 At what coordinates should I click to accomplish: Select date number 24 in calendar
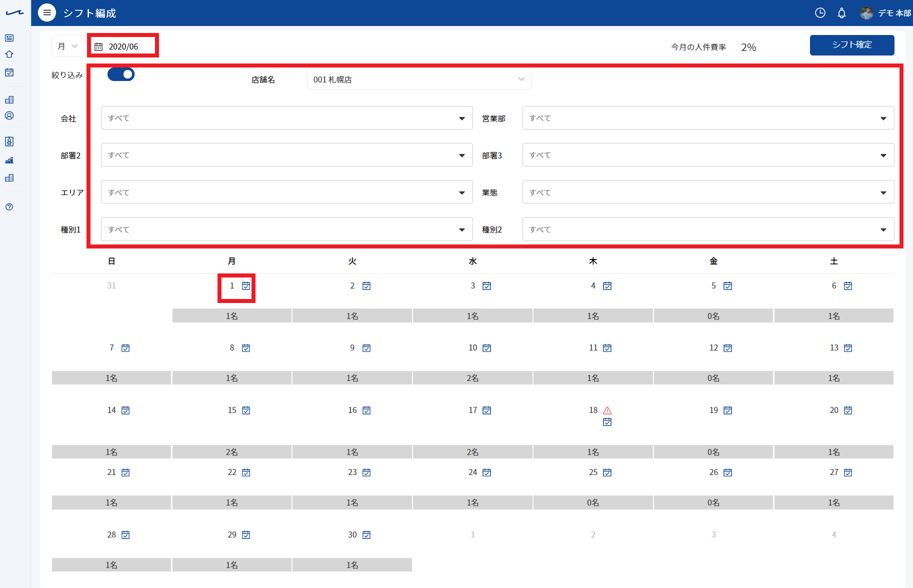pyautogui.click(x=472, y=472)
